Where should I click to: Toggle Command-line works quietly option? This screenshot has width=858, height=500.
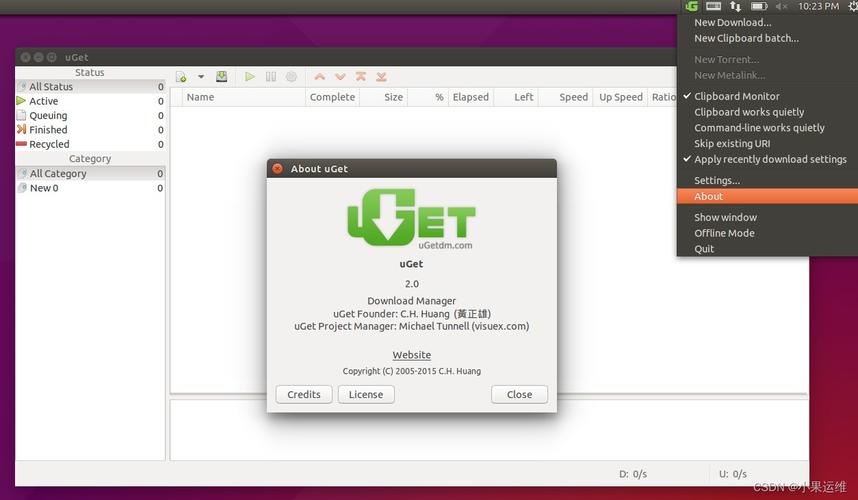tap(767, 128)
